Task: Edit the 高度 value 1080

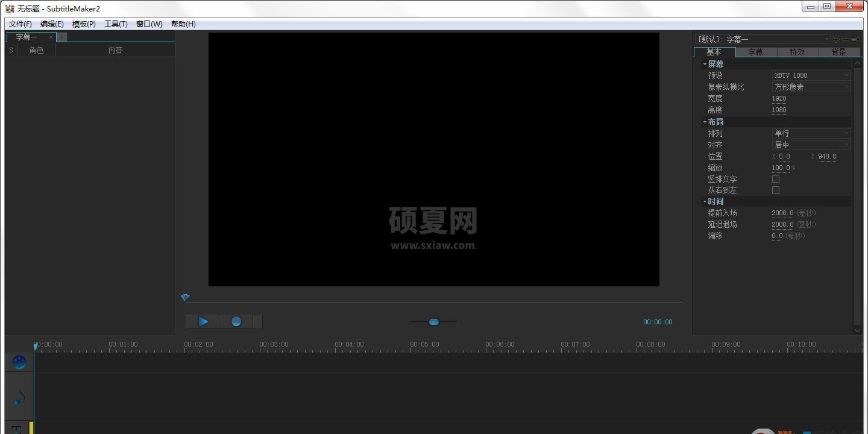Action: click(x=779, y=110)
